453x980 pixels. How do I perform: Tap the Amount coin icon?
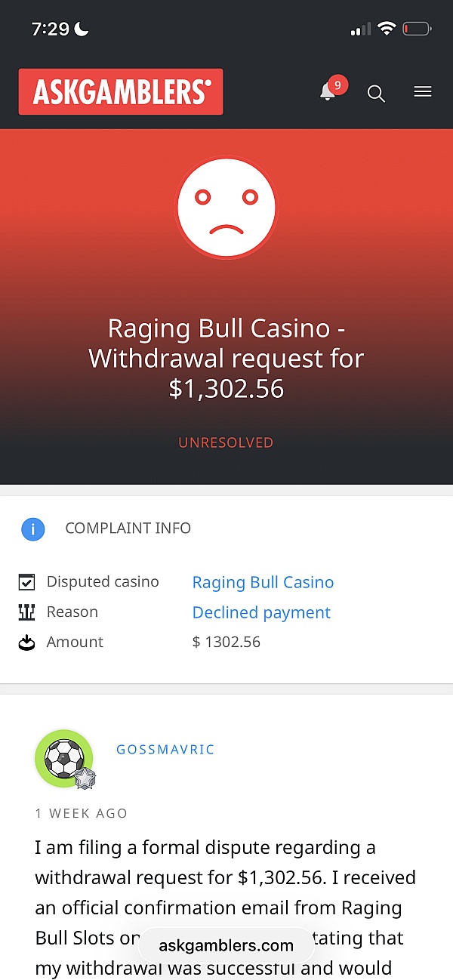[x=27, y=643]
